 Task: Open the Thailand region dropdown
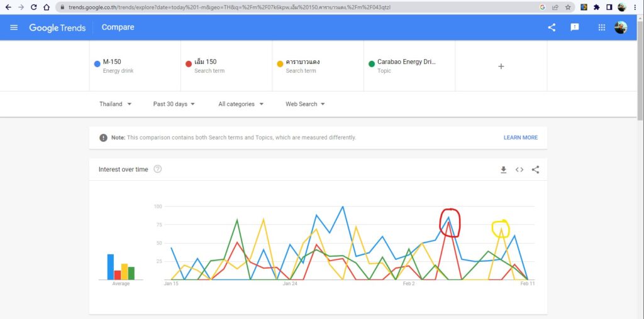coord(116,104)
